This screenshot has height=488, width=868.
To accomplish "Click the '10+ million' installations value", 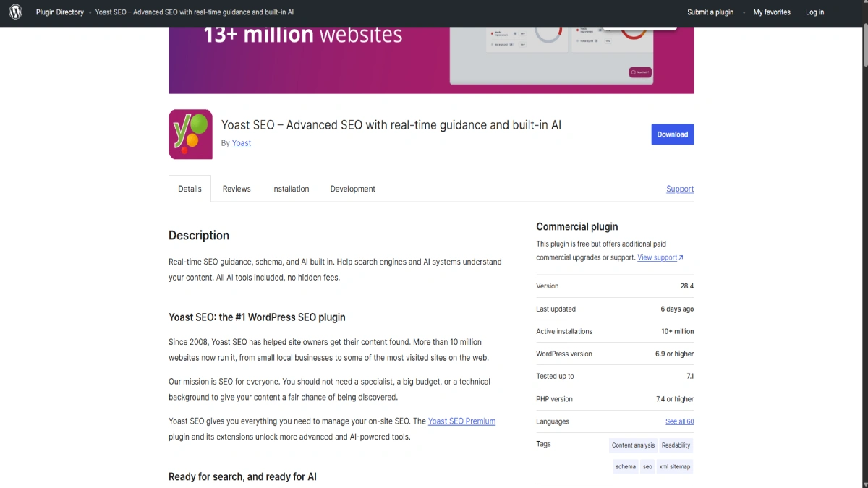I will [x=677, y=331].
